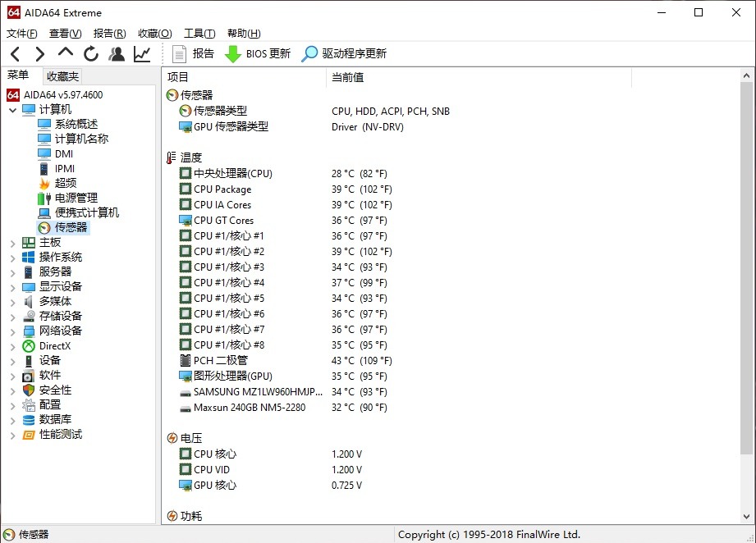Click the scrollbar down arrow
The height and width of the screenshot is (543, 756).
click(746, 517)
